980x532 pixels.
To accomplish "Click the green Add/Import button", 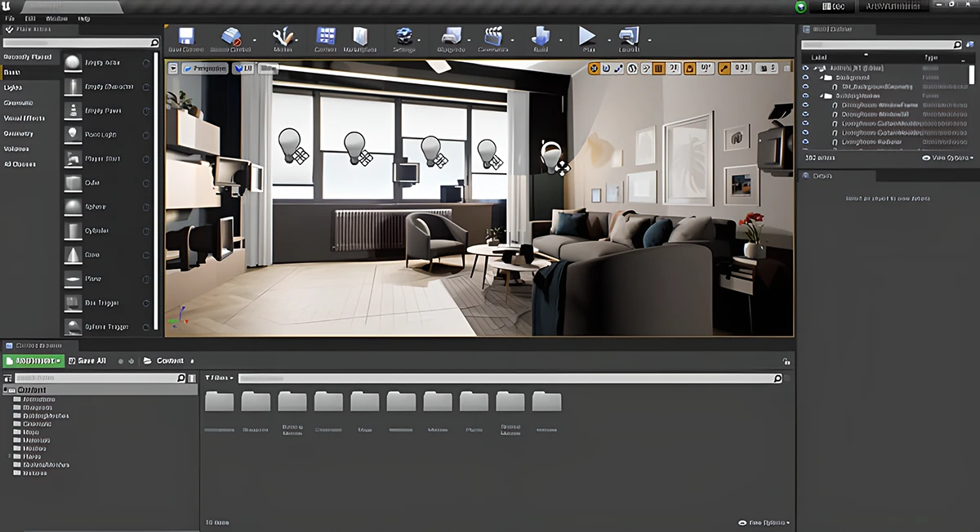I will (34, 360).
